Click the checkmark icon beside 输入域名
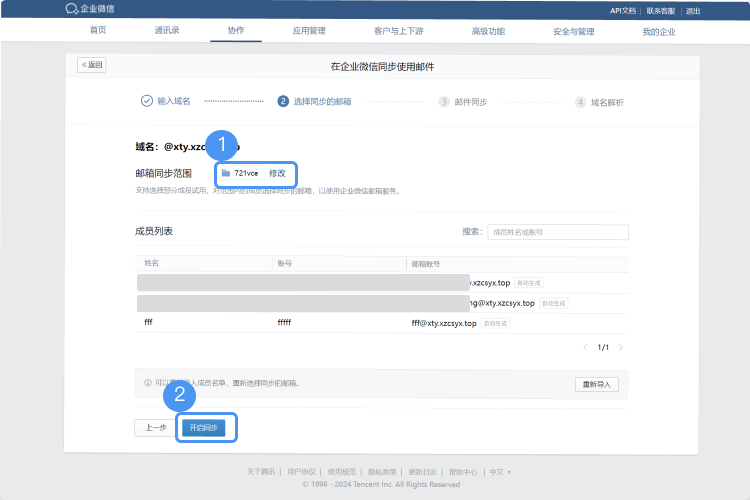The image size is (750, 500). click(x=147, y=101)
